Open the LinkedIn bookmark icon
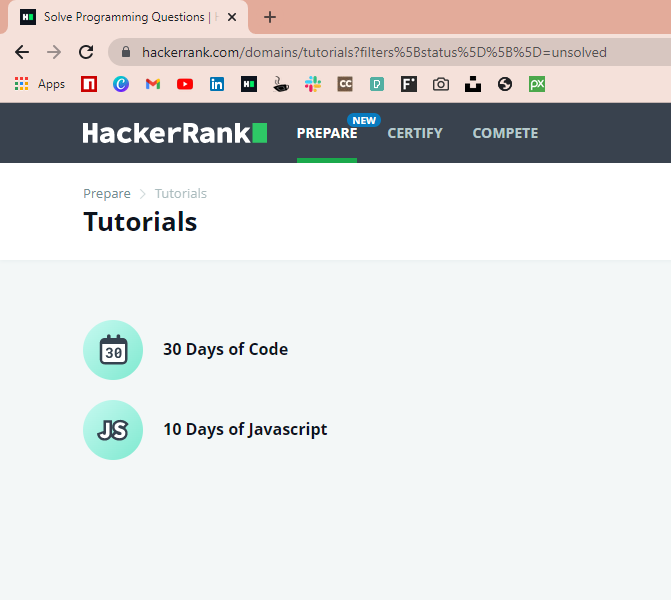This screenshot has width=671, height=600. pos(217,84)
